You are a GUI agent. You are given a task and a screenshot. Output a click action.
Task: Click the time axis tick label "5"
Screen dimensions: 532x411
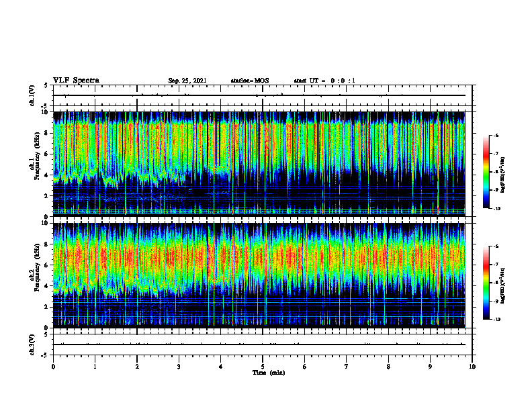click(x=263, y=367)
